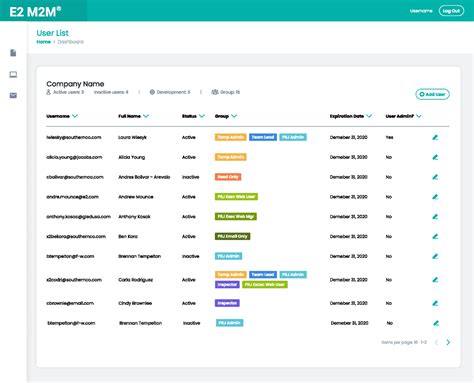Click the name Ben Kora
Viewport: 474px width, 383px height.
[128, 236]
